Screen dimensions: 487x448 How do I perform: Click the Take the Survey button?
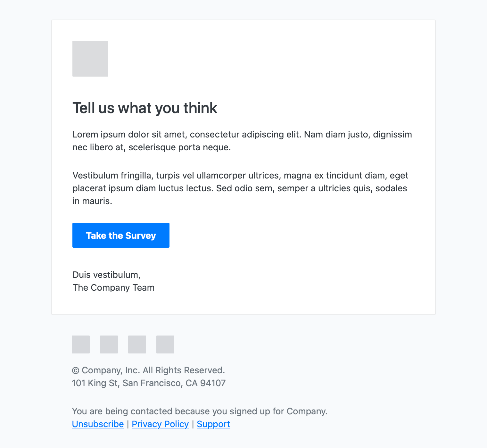pos(121,235)
